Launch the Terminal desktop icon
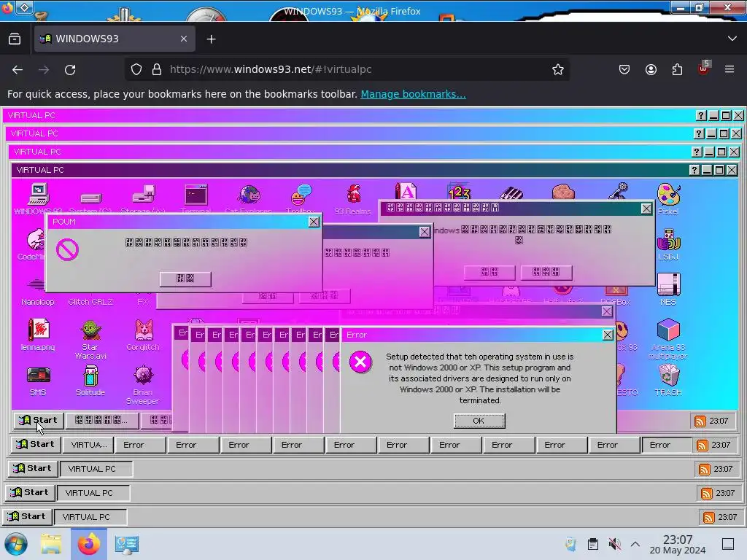 point(196,199)
